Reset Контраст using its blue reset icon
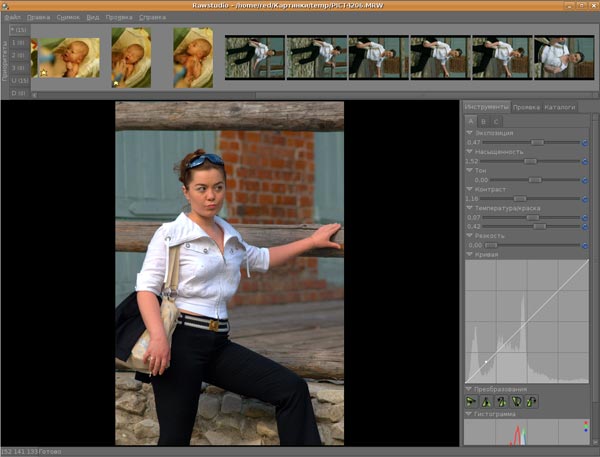The image size is (600, 457). [x=584, y=199]
